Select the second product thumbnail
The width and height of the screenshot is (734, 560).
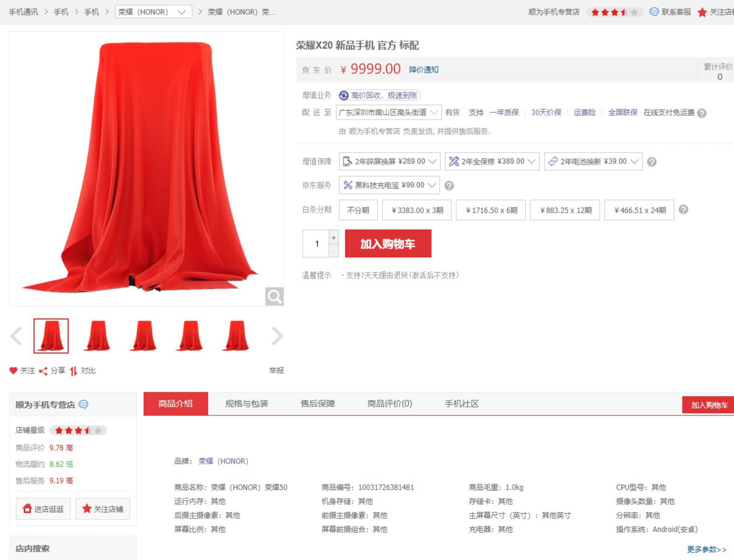pos(97,336)
